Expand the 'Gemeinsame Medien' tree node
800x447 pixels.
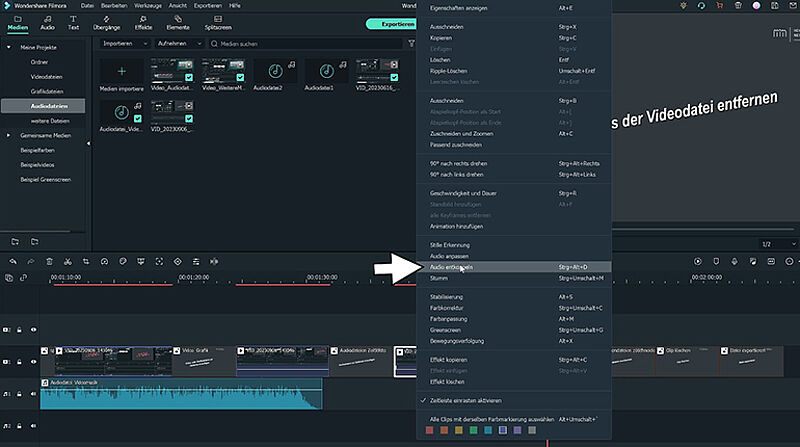pyautogui.click(x=9, y=135)
